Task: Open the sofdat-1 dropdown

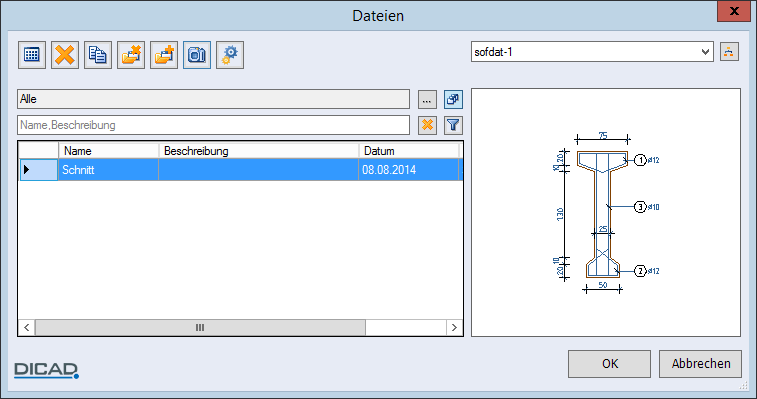Action: (592, 52)
